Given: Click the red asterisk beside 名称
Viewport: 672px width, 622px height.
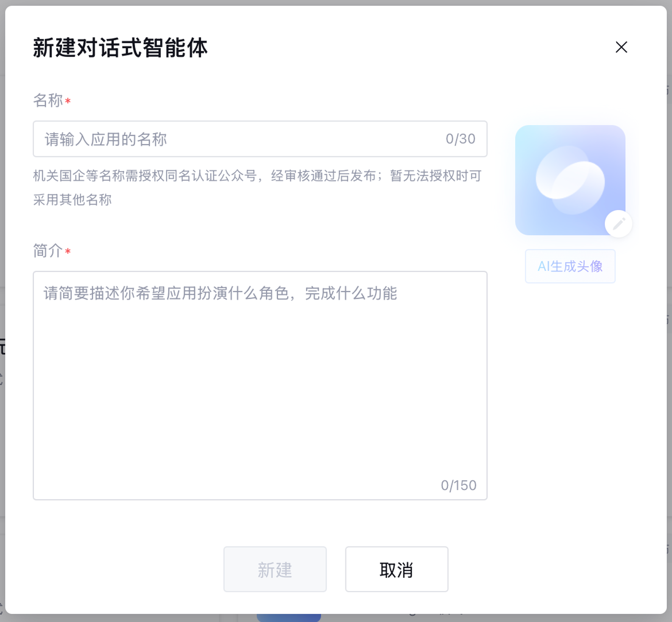Looking at the screenshot, I should pos(68,101).
